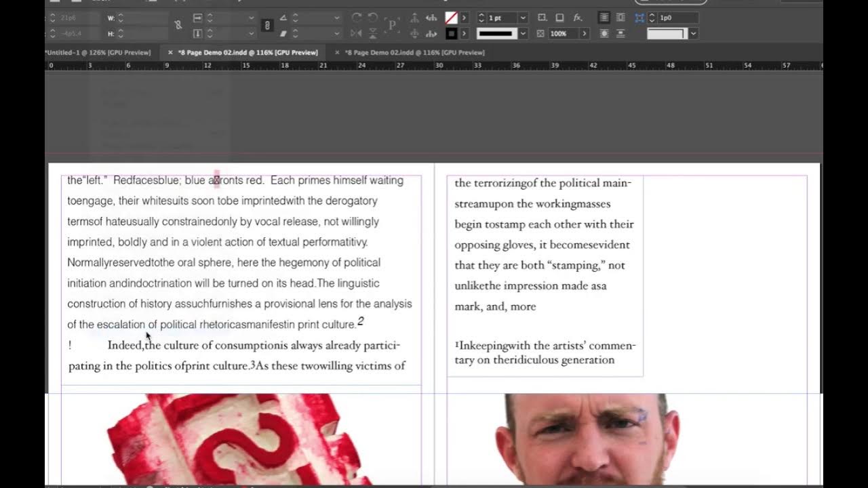
Task: Close the rightmost 8 Page Demo 02.indd tab
Action: tap(337, 52)
